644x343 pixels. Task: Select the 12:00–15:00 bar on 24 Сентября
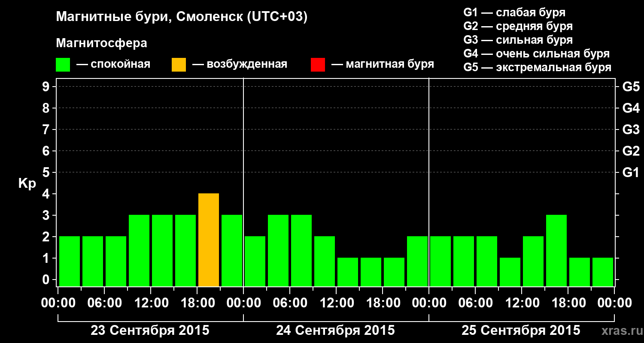(348, 272)
